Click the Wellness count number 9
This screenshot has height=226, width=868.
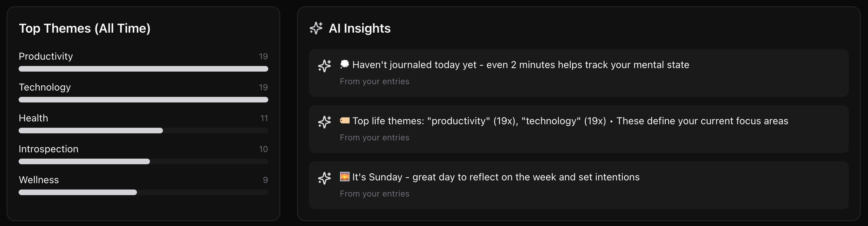pos(265,180)
